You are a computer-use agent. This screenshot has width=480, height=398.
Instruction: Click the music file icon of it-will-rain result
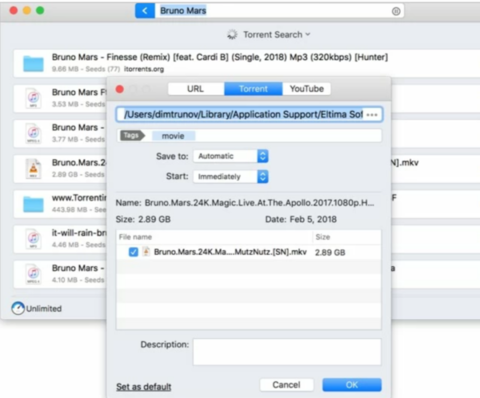tap(33, 239)
